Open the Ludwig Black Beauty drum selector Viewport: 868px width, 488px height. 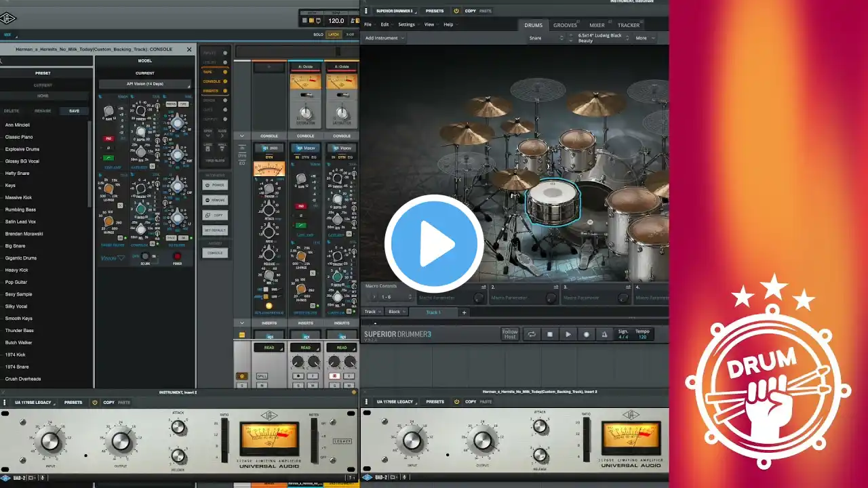603,38
